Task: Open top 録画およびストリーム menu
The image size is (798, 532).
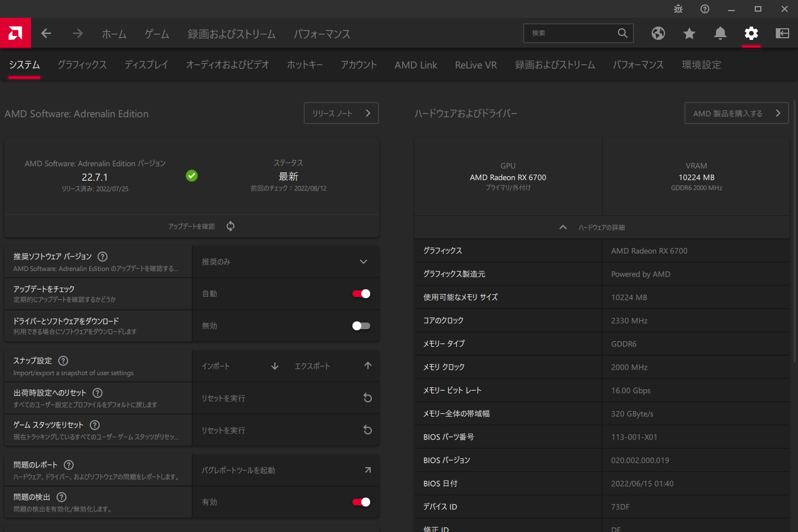Action: click(232, 34)
